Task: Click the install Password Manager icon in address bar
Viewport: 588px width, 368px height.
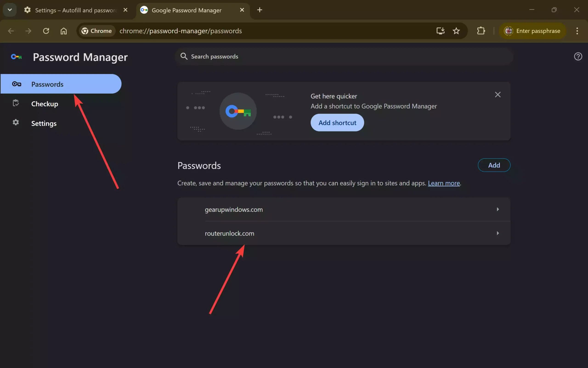Action: coord(440,31)
